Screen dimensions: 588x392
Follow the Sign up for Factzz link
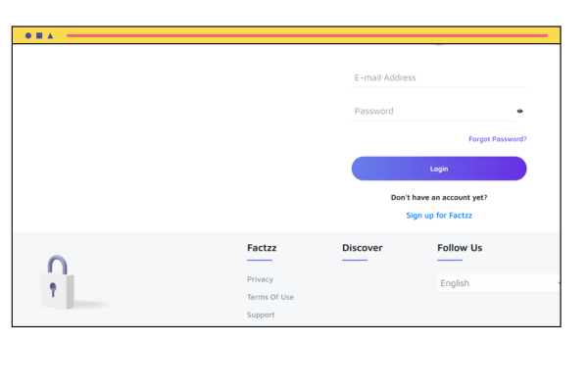439,216
